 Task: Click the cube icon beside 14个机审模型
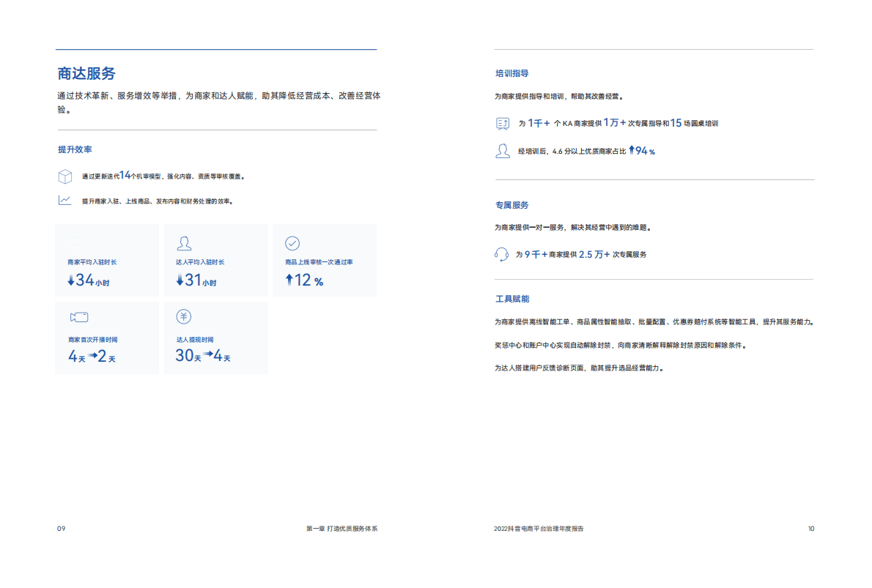pyautogui.click(x=65, y=176)
